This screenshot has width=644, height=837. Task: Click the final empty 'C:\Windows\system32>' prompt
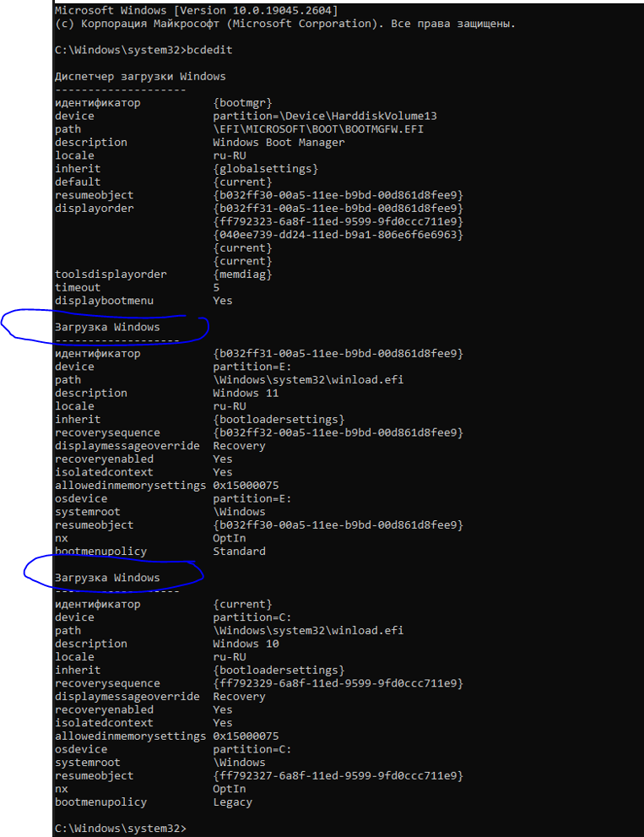(121, 829)
